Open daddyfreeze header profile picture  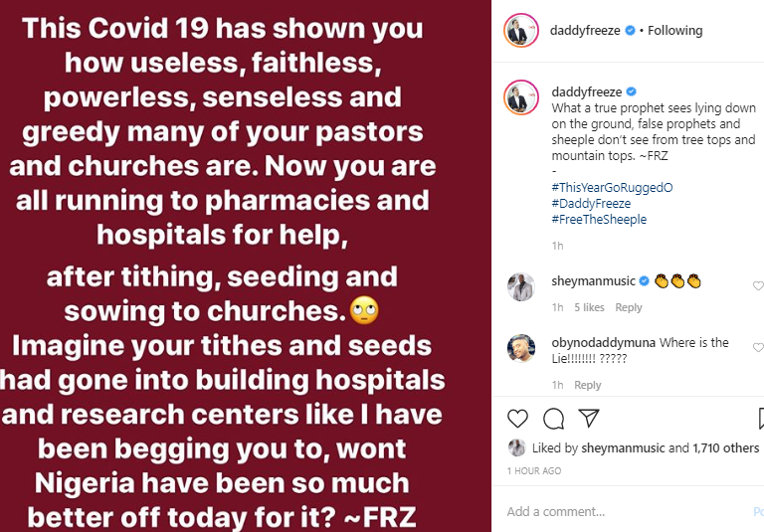[521, 31]
